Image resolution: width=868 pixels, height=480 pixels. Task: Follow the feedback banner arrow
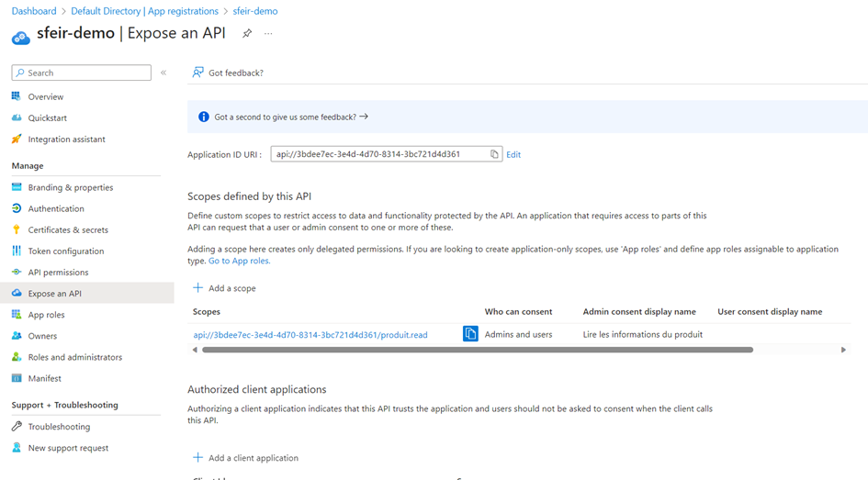pos(364,117)
